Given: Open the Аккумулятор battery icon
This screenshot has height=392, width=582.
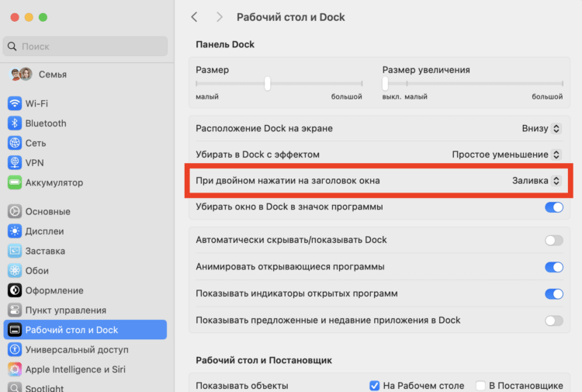Looking at the screenshot, I should pos(15,182).
